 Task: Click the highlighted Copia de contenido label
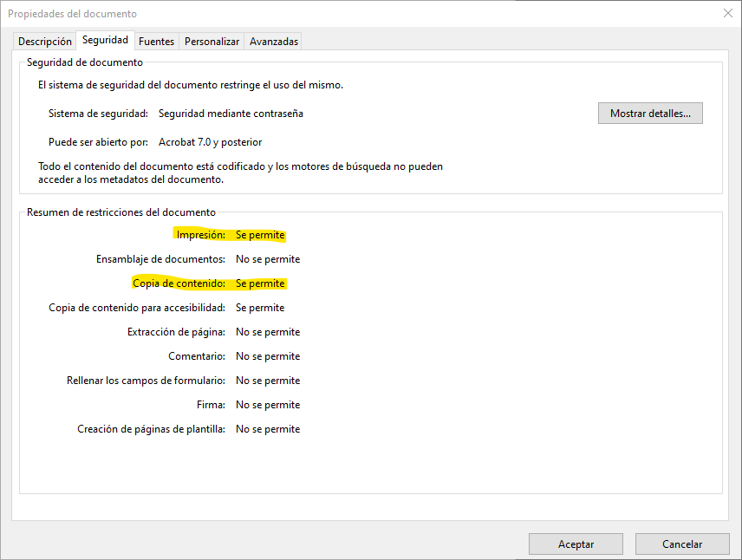[x=179, y=283]
